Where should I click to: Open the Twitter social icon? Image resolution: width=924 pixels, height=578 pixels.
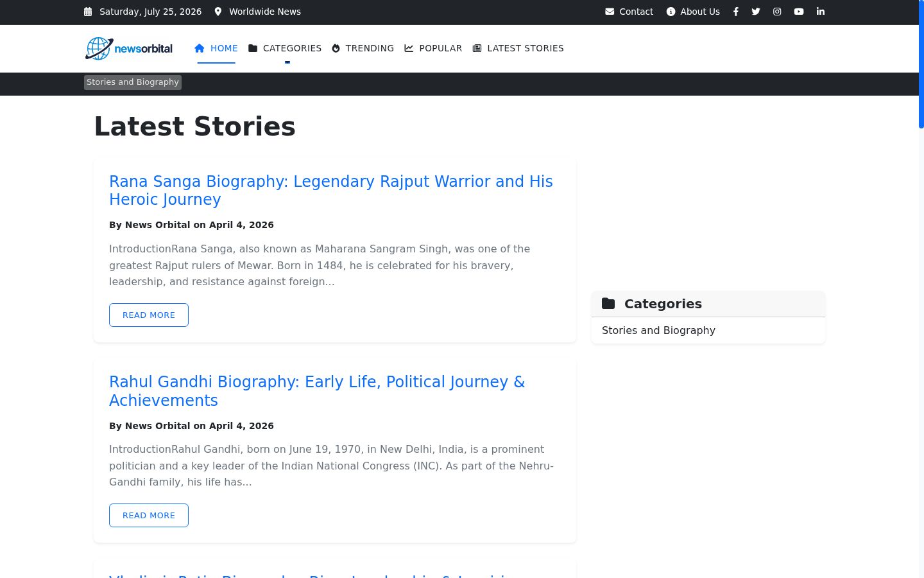coord(756,12)
